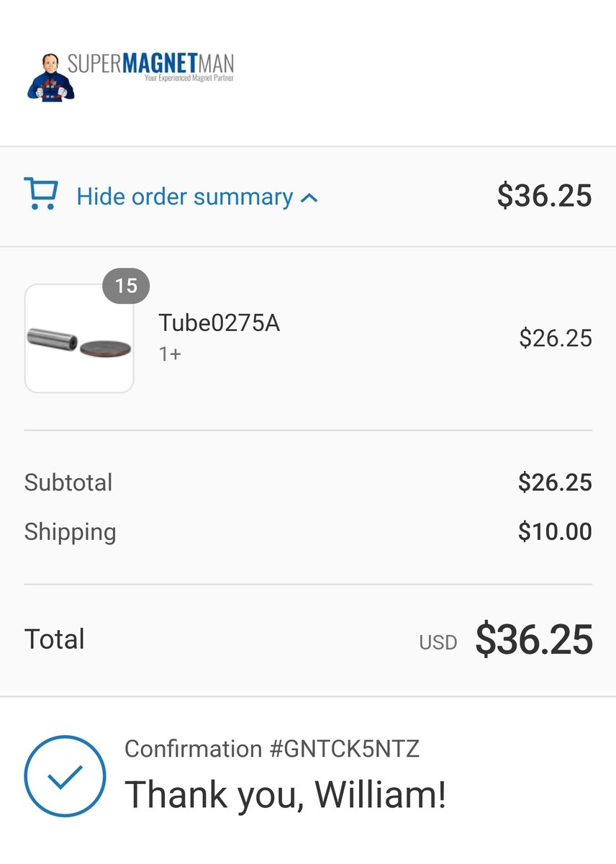
Task: Click the quantity badge showing 15
Action: click(x=126, y=286)
